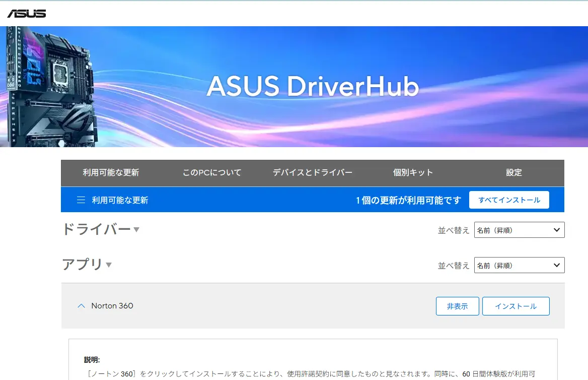This screenshot has height=380, width=588.
Task: Click the 説明: label in the description box
Action: click(x=92, y=360)
